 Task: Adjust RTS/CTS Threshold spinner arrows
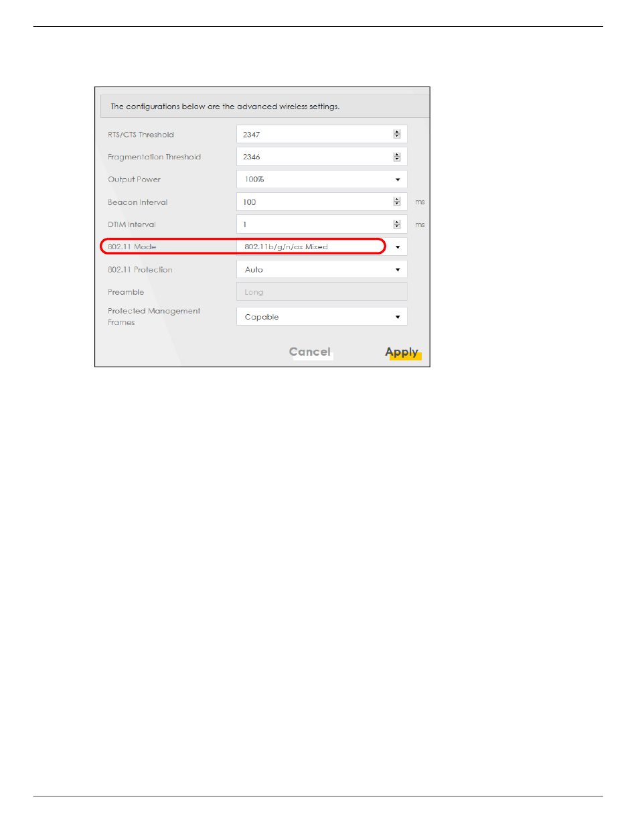(397, 134)
